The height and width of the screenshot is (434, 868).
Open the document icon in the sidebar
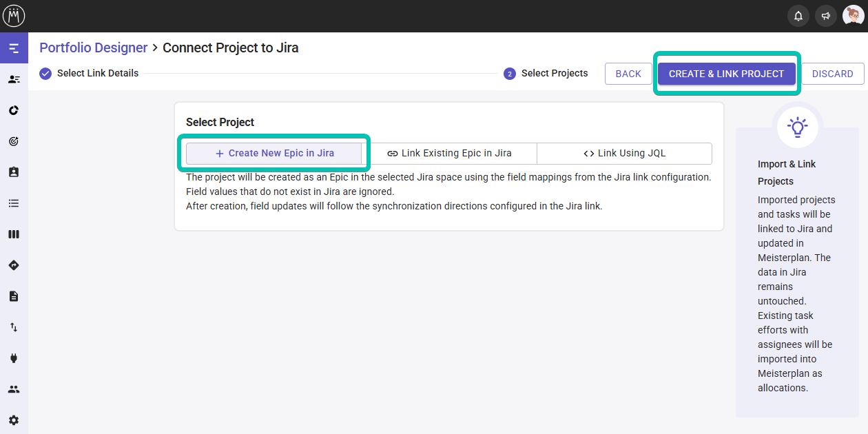tap(14, 296)
